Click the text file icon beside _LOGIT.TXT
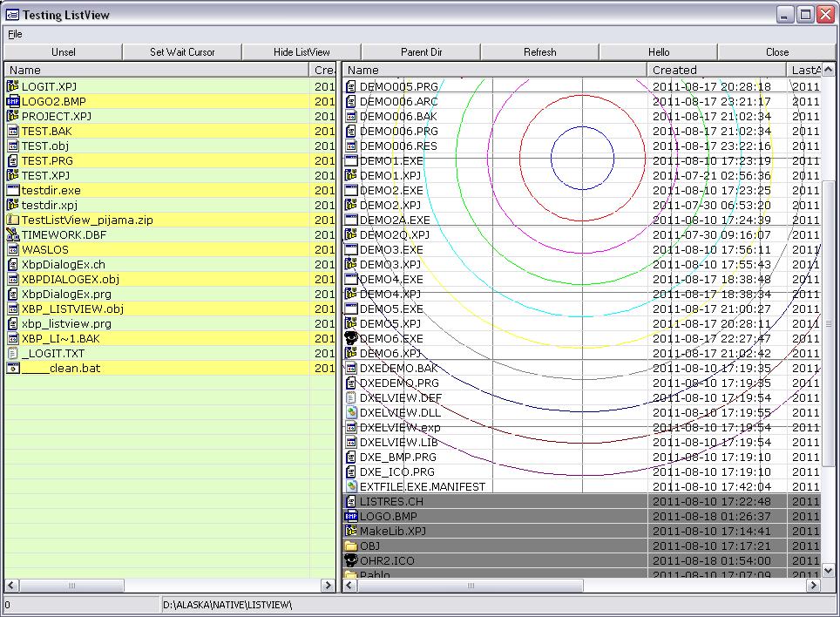This screenshot has width=840, height=617. click(x=12, y=353)
